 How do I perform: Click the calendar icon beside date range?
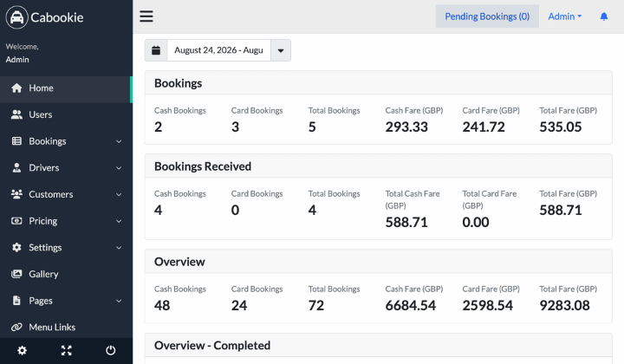click(x=156, y=50)
